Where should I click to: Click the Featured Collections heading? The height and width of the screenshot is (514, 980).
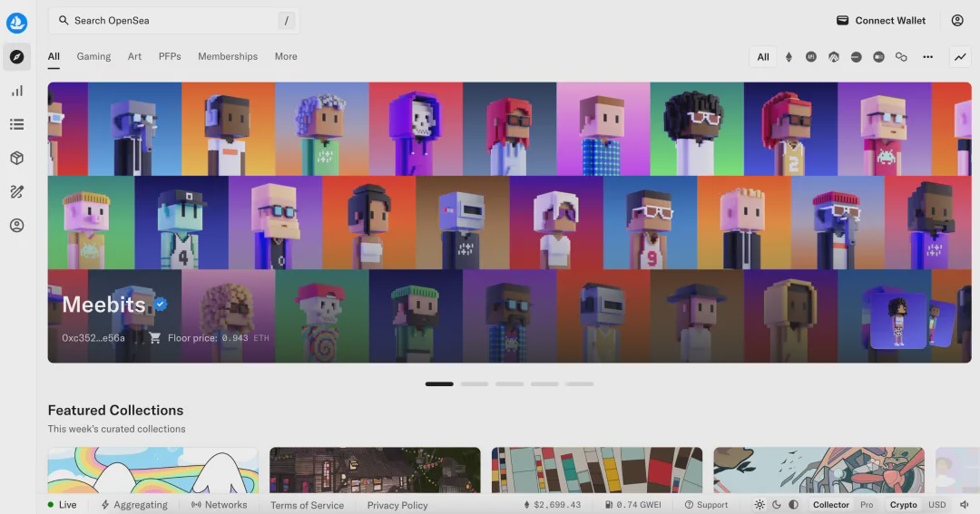tap(115, 411)
